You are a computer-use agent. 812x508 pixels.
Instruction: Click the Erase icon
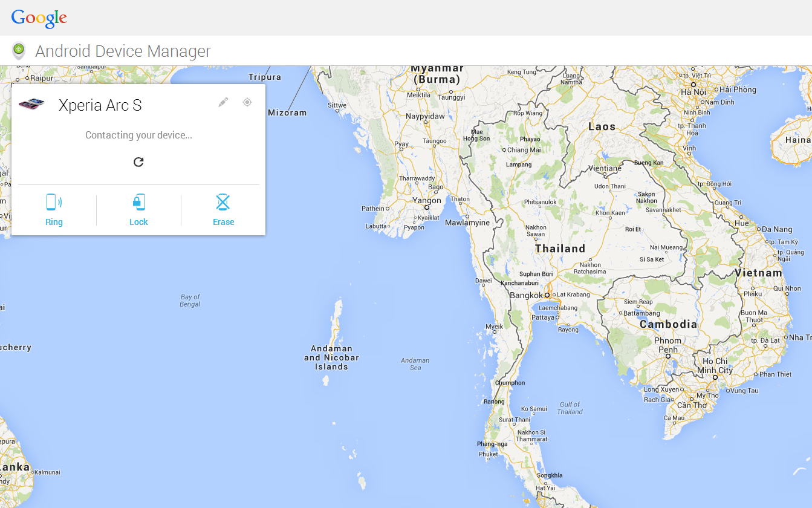click(223, 202)
